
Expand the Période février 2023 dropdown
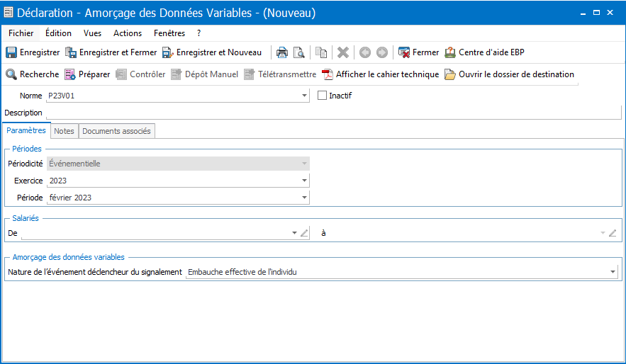(304, 198)
